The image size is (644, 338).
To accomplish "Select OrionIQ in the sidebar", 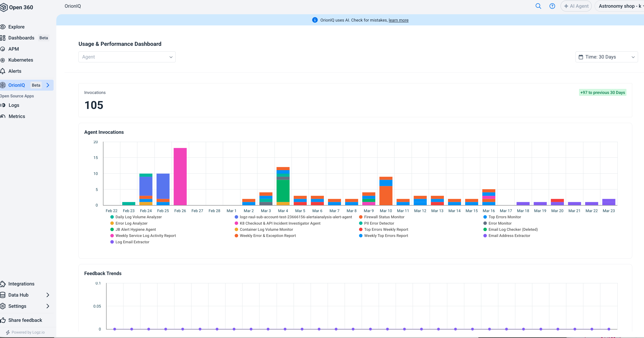I will (17, 85).
